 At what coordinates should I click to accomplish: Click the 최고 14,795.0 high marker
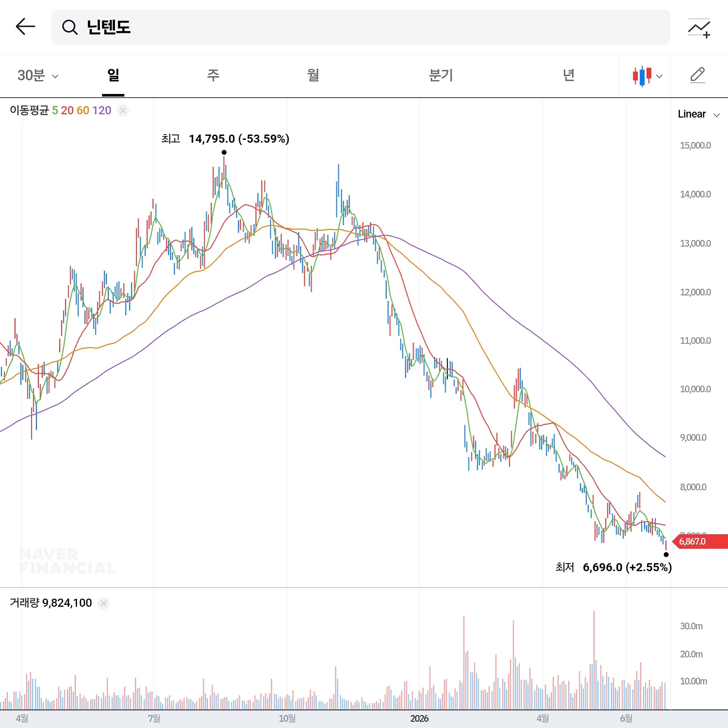(x=225, y=139)
